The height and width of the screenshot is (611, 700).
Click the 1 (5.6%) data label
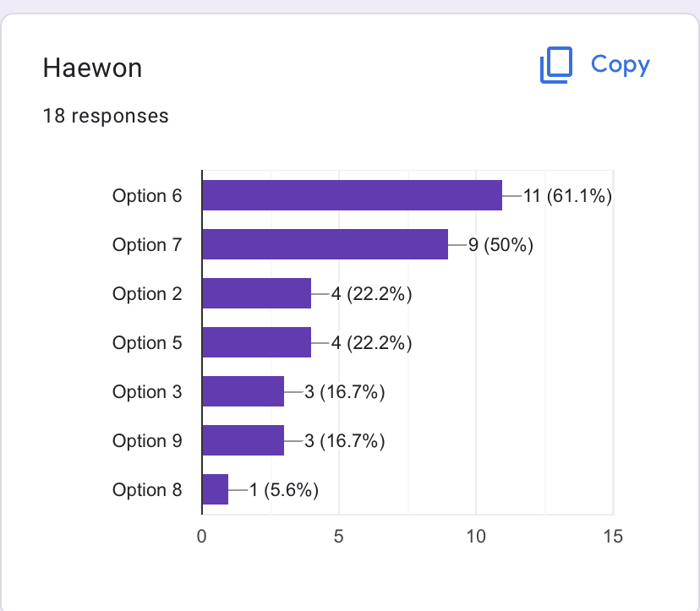pyautogui.click(x=284, y=490)
